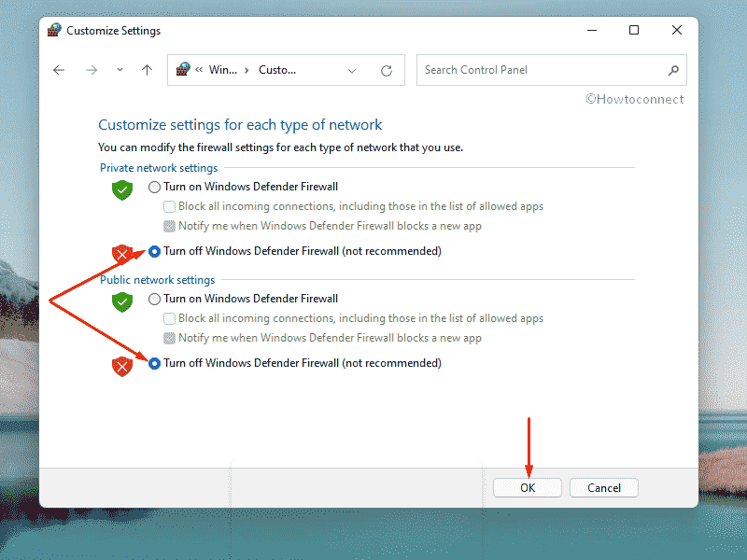Expand the breadcrumb chevron after Win...
Image resolution: width=747 pixels, height=560 pixels.
pos(247,71)
